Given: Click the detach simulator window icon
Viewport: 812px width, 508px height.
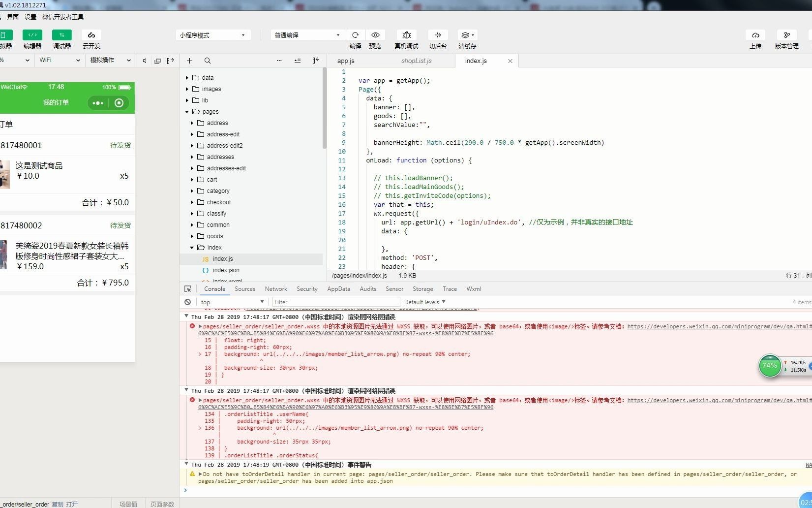Looking at the screenshot, I should click(x=157, y=61).
